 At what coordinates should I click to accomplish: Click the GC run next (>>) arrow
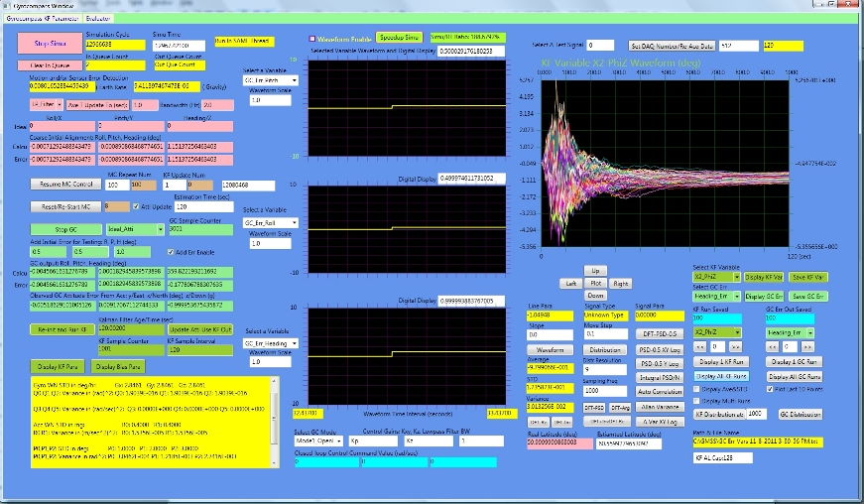[x=807, y=347]
